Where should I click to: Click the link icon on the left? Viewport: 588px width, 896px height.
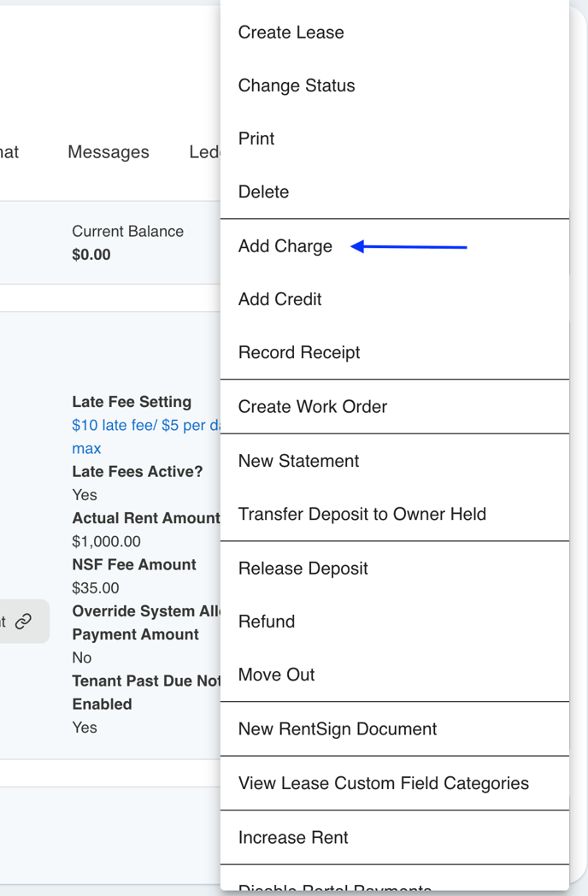point(23,622)
